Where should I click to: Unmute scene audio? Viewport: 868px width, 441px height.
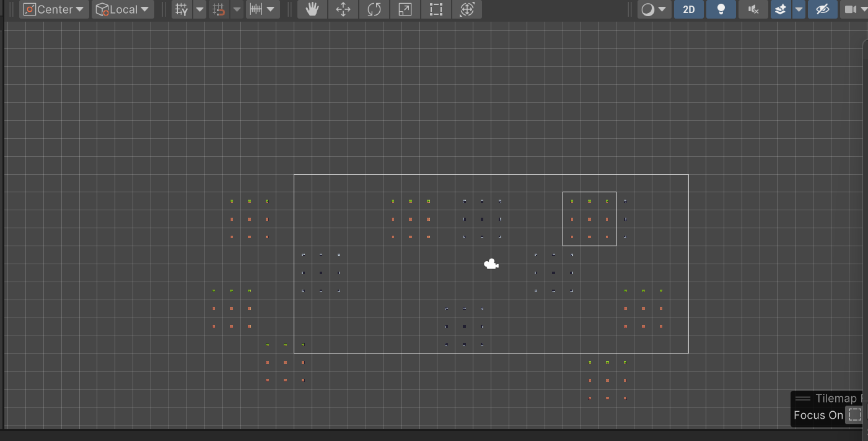point(753,9)
